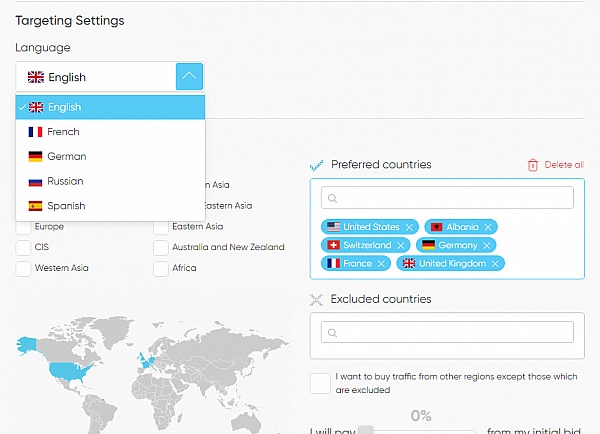
Task: Enable the Africa region checkbox
Action: [x=161, y=268]
